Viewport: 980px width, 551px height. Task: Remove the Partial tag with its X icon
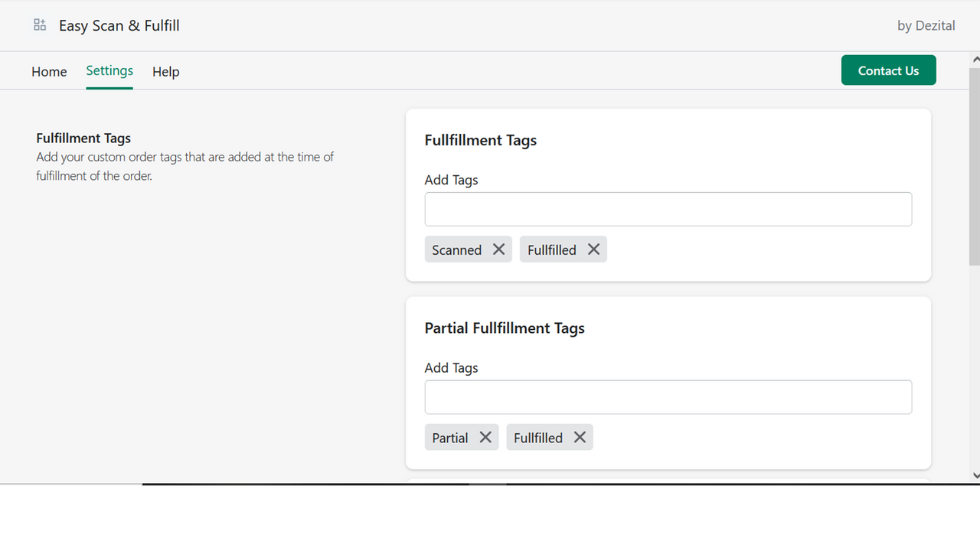click(x=485, y=437)
